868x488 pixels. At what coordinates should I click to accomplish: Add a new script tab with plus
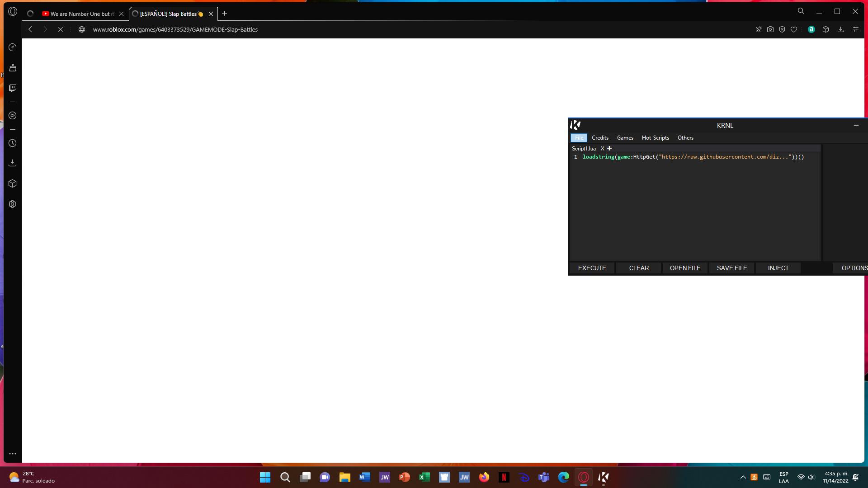(609, 148)
